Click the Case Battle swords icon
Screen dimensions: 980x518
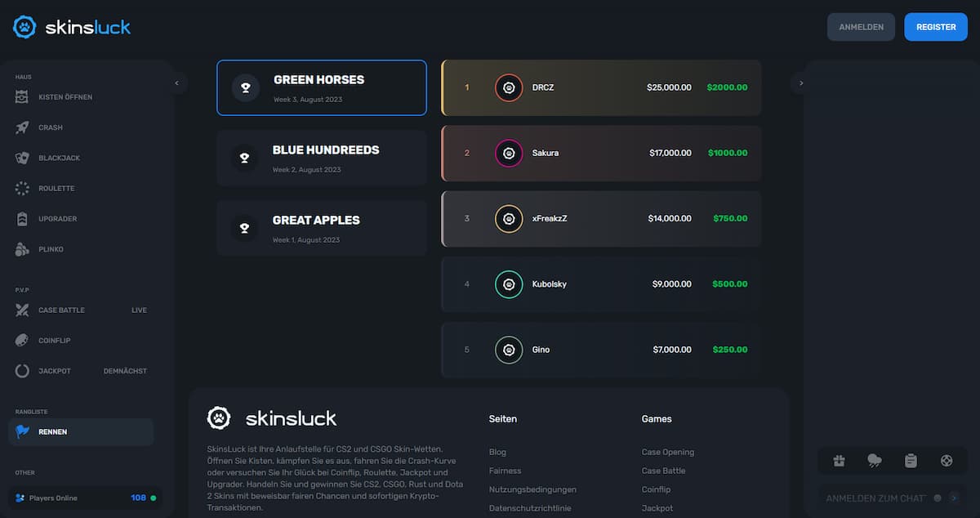(22, 310)
